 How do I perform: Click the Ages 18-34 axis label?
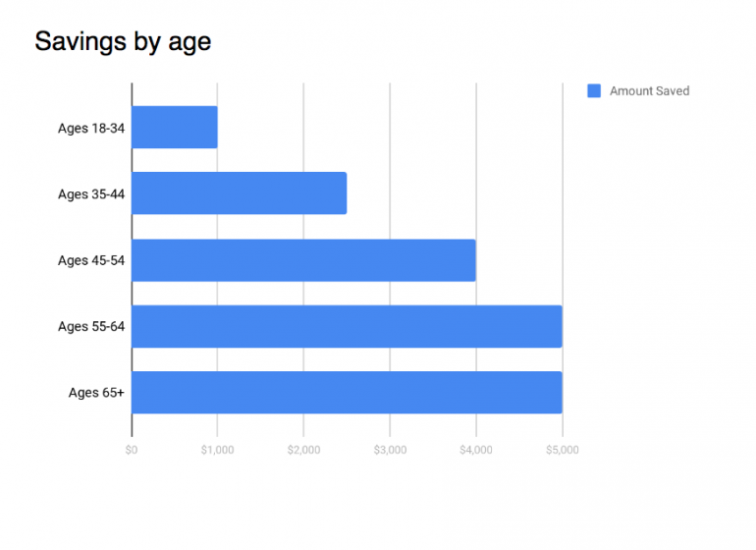coord(91,128)
